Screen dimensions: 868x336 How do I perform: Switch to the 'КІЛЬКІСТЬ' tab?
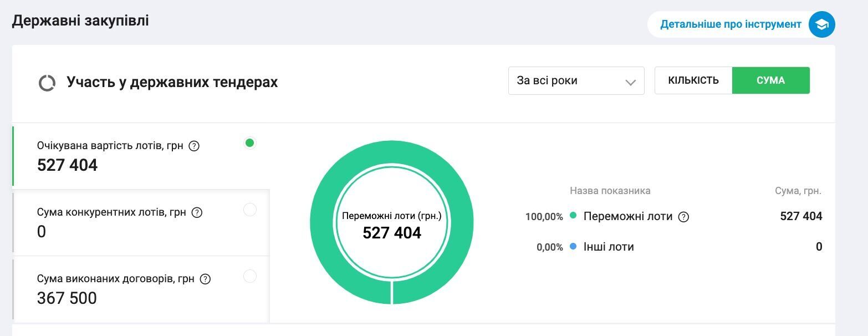[x=693, y=80]
